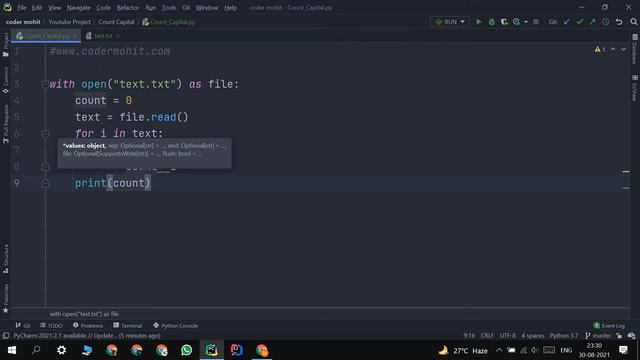Stop the running process square icon
This screenshot has width=640, height=360.
536,22
